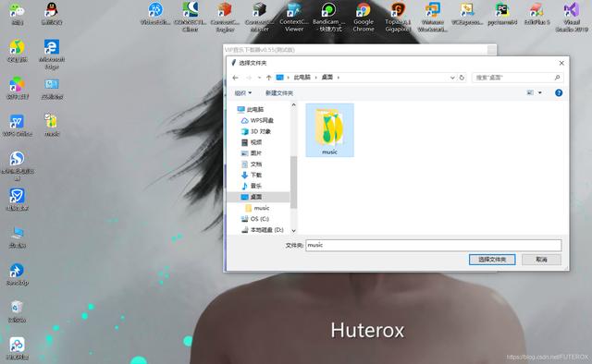Launch the ContextCapture Engine desktop icon

coord(225,17)
